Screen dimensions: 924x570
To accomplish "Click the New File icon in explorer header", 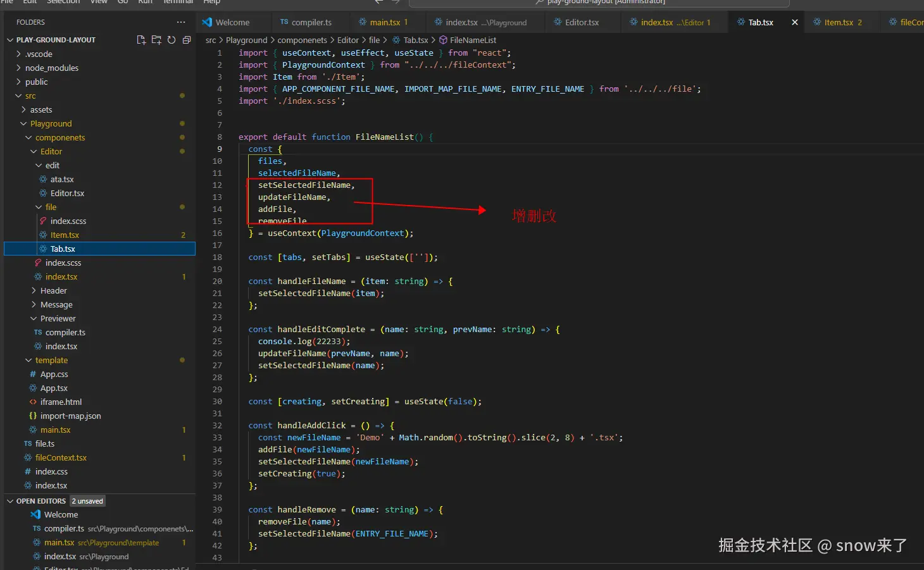I will tap(141, 40).
